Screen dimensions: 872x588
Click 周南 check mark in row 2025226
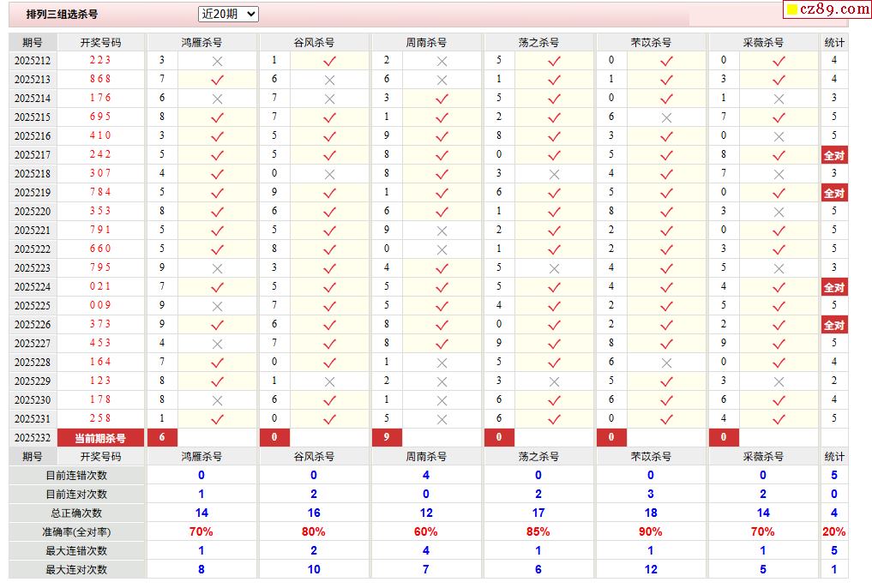pyautogui.click(x=442, y=325)
